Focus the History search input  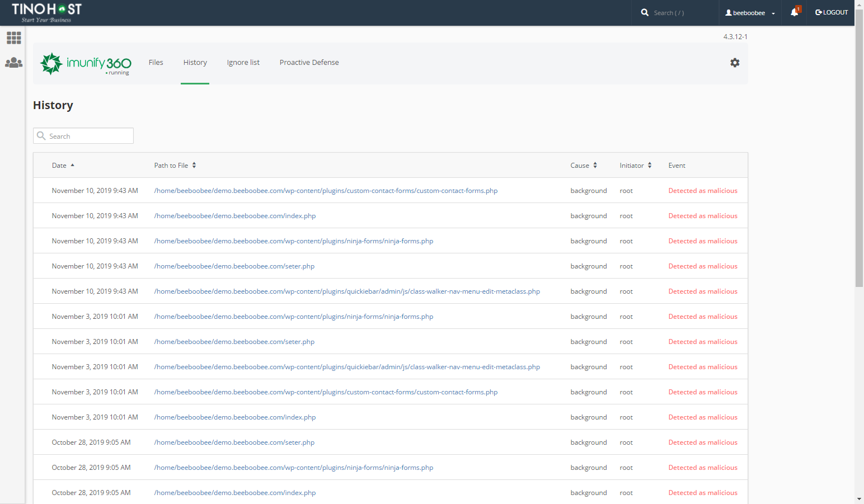83,136
